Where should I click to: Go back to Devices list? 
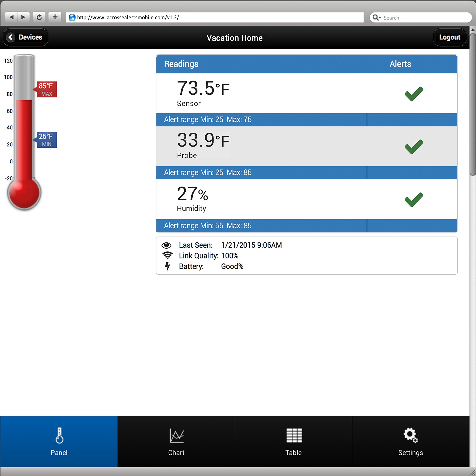(x=25, y=37)
